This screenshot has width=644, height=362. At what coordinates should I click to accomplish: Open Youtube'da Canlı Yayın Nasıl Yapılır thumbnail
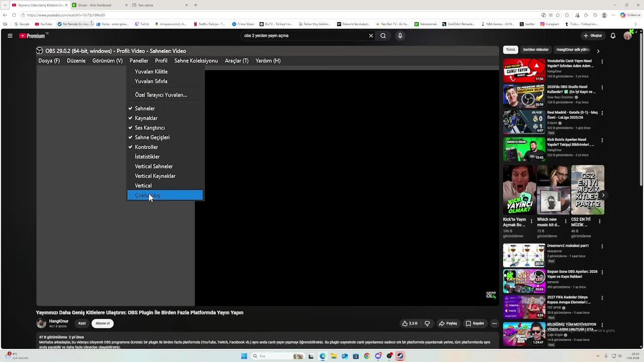[524, 70]
